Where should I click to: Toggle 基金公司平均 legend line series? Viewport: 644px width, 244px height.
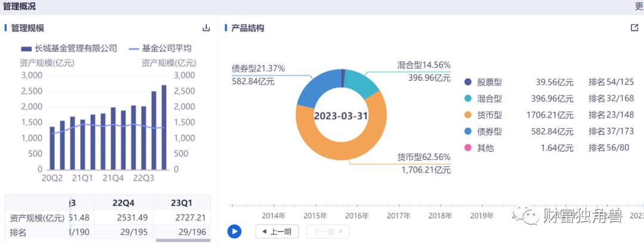point(160,48)
